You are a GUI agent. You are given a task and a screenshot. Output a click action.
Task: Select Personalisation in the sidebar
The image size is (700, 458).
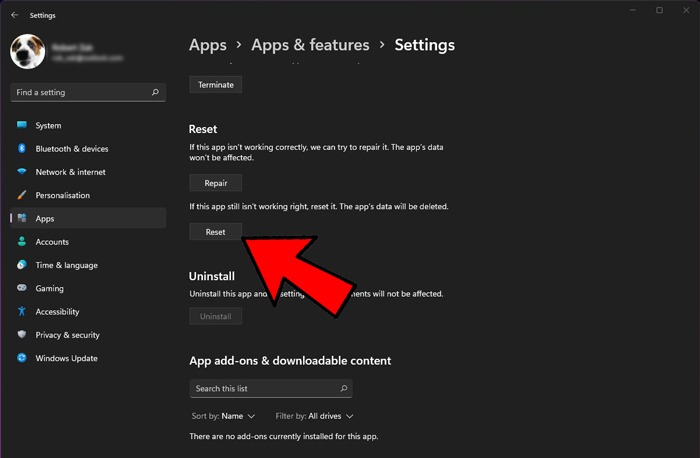click(x=88, y=195)
